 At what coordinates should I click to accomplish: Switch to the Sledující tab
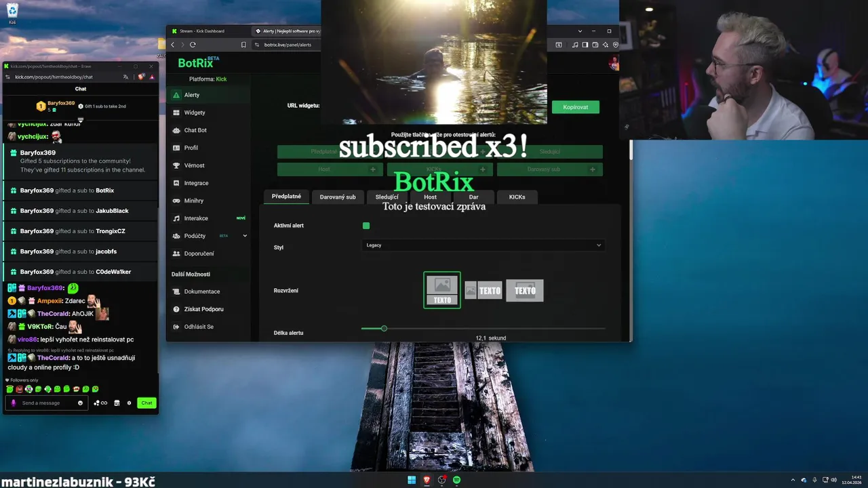tap(387, 197)
